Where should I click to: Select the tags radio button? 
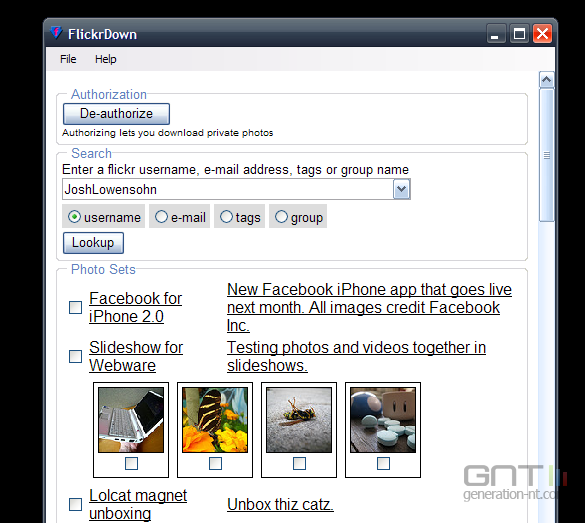point(226,217)
